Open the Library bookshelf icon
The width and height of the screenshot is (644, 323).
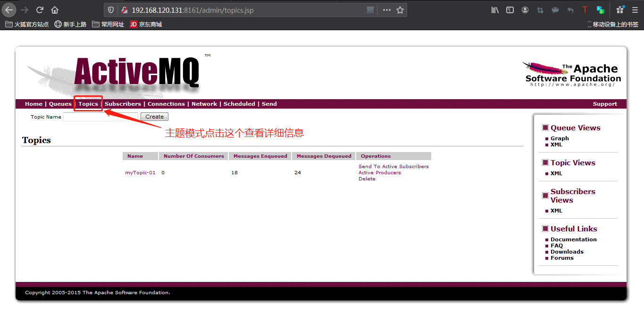[495, 10]
